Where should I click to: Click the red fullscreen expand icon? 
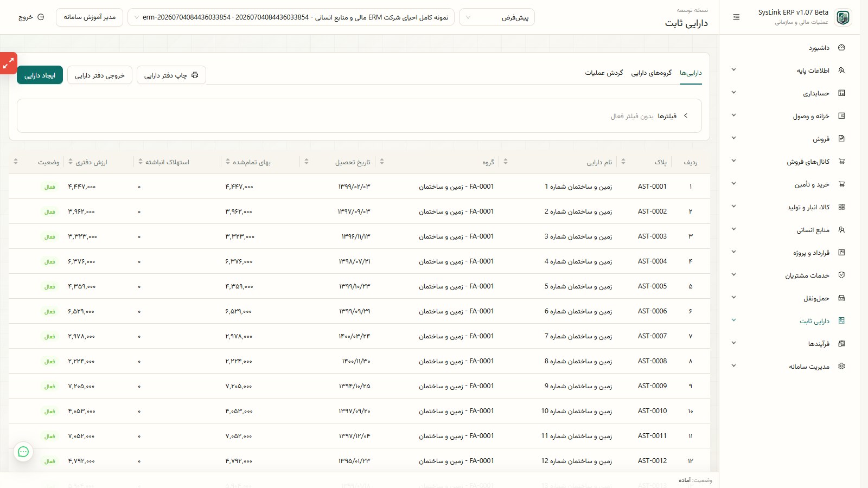point(9,63)
